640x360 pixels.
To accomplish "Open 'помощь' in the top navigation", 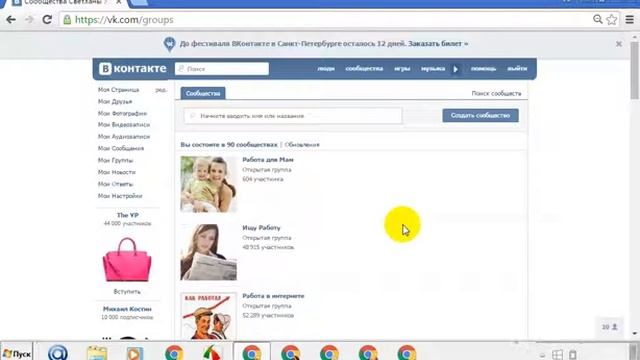I will pos(483,69).
